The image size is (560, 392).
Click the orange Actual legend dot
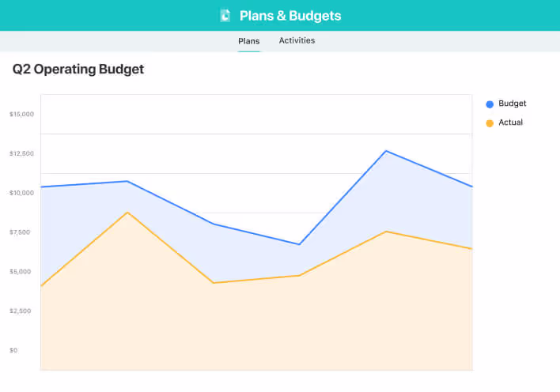click(490, 123)
